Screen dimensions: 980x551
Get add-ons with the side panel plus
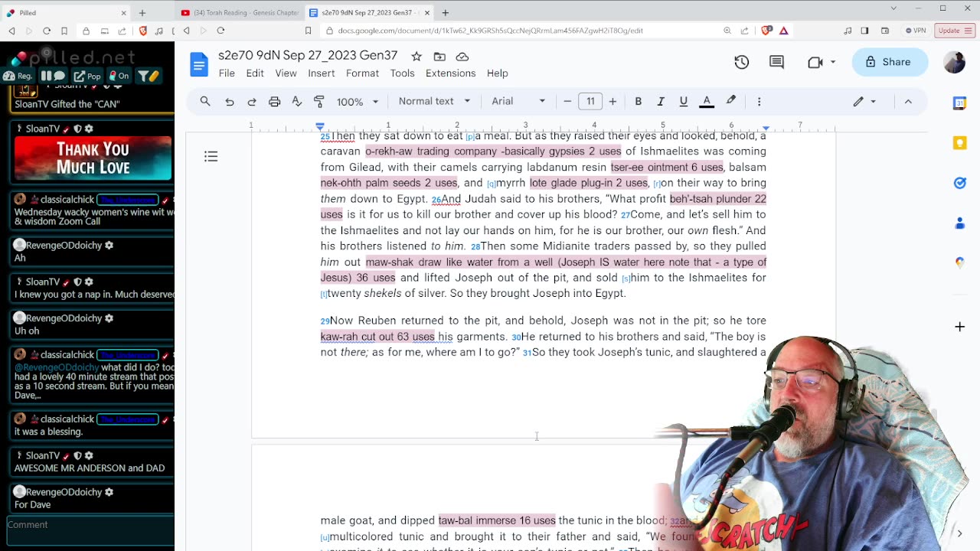tap(959, 327)
